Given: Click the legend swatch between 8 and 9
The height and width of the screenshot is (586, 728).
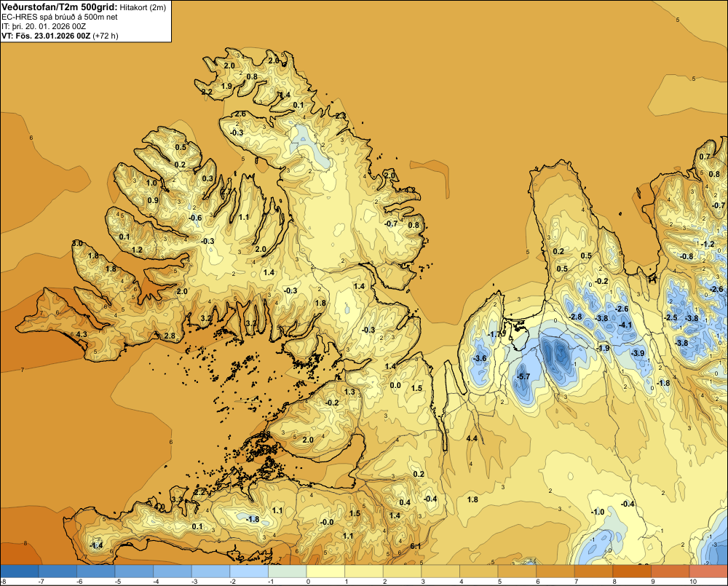Looking at the screenshot, I should tap(633, 571).
